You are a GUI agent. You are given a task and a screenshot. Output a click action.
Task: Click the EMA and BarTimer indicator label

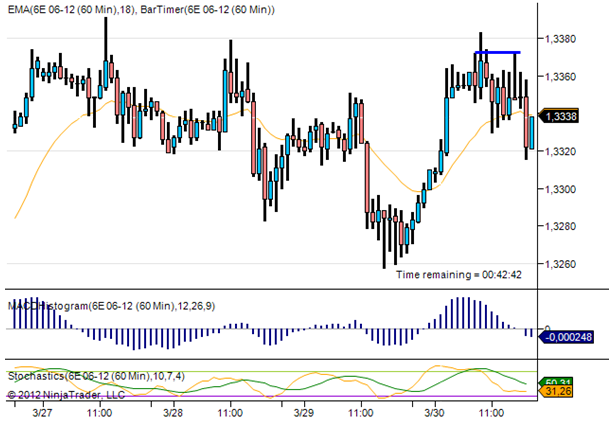pos(141,9)
